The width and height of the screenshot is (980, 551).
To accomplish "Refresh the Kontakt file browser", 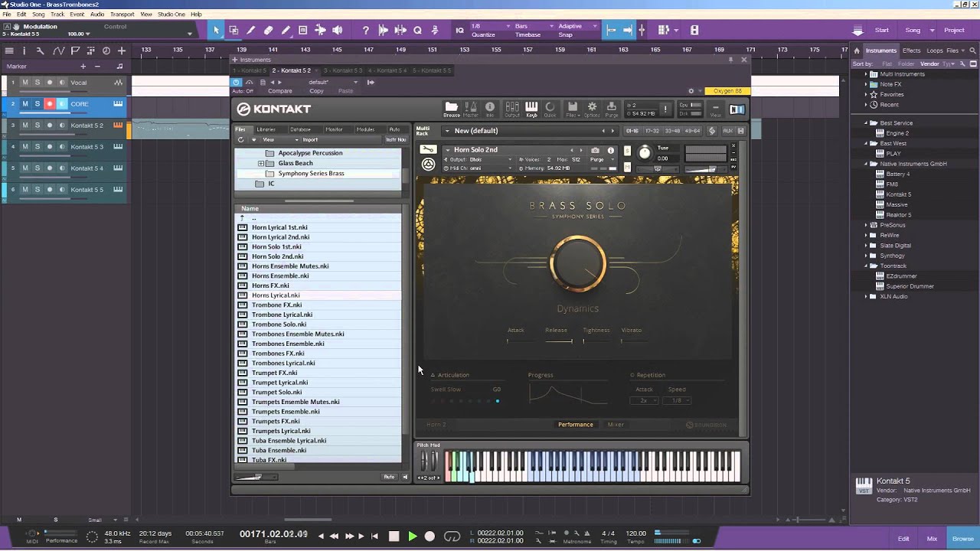I will point(240,140).
